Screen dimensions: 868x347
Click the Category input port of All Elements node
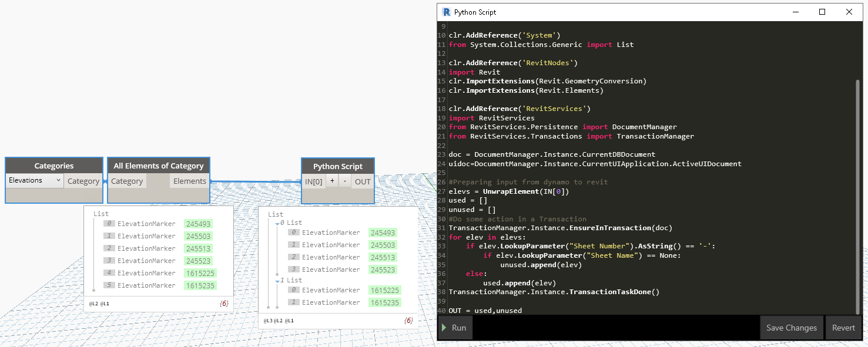(x=127, y=181)
